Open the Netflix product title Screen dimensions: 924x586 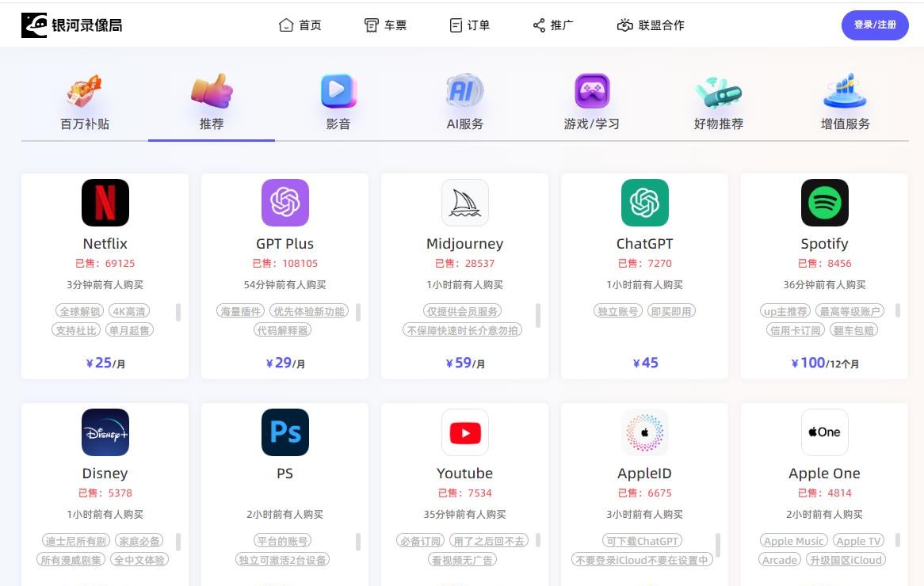coord(105,244)
